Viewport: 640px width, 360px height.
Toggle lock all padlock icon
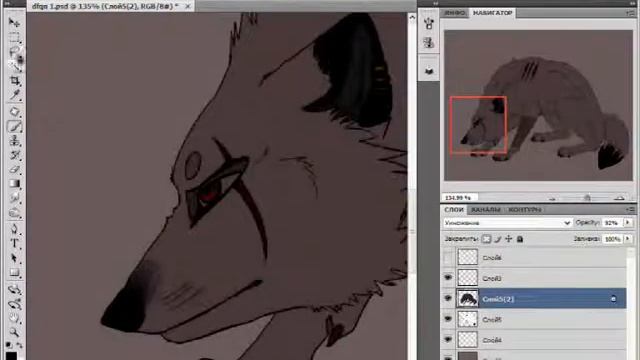520,239
